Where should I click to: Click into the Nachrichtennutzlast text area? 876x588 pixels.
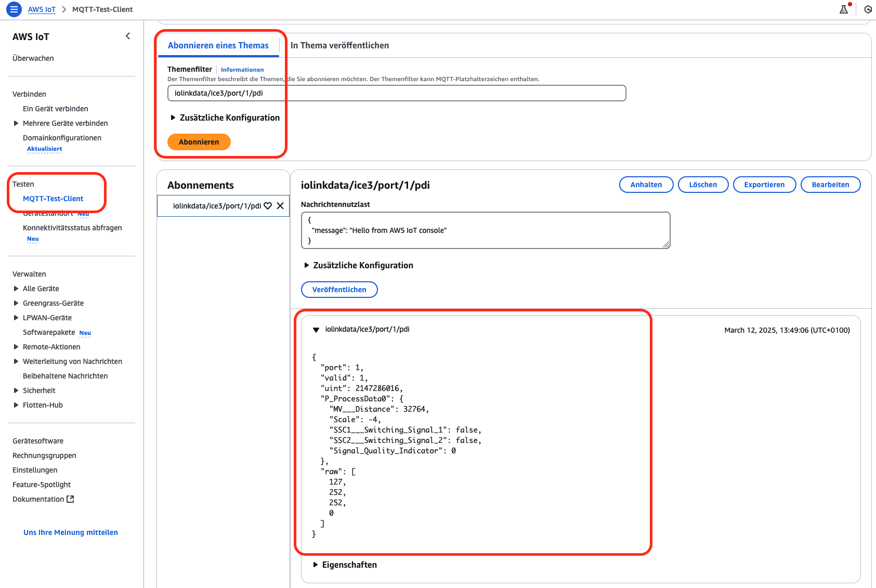coord(486,230)
